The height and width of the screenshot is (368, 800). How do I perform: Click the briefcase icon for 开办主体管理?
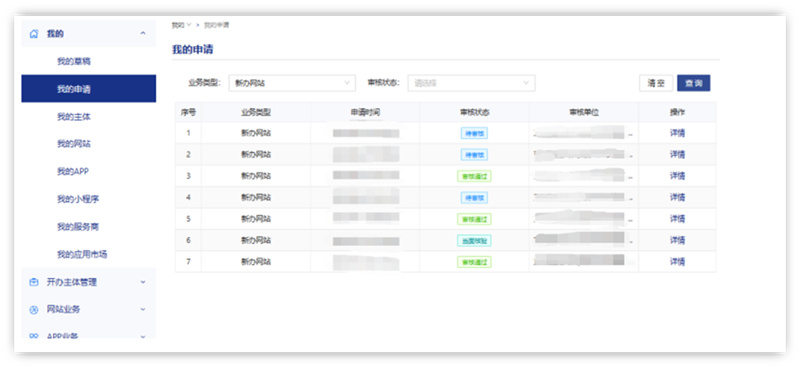coord(34,282)
